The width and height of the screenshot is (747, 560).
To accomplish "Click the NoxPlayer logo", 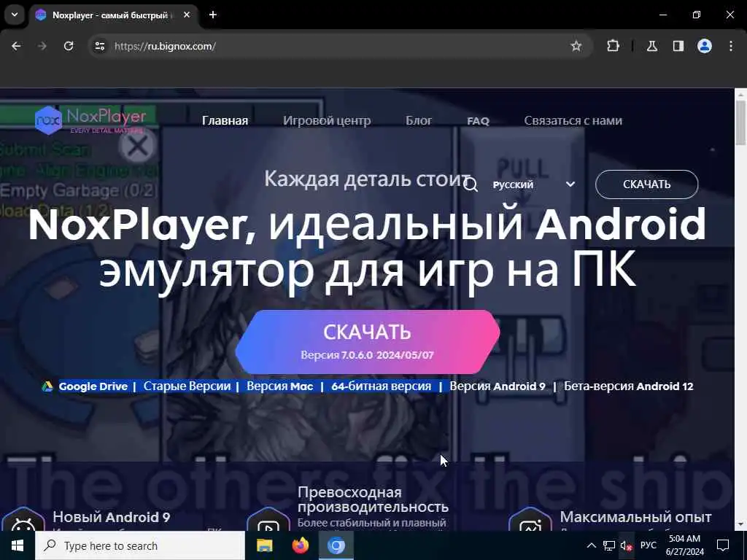I will click(x=90, y=120).
